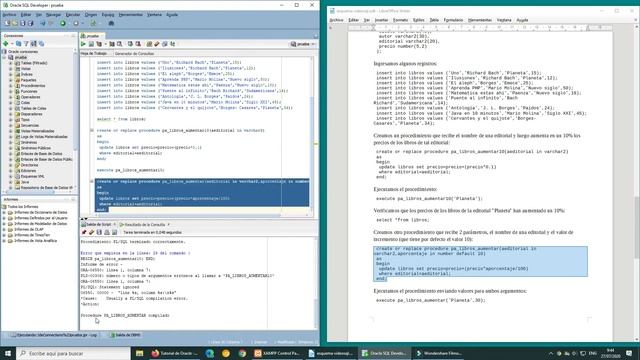The image size is (640, 360).
Task: Switch to Resultado de la Consulta tab
Action: (x=144, y=224)
